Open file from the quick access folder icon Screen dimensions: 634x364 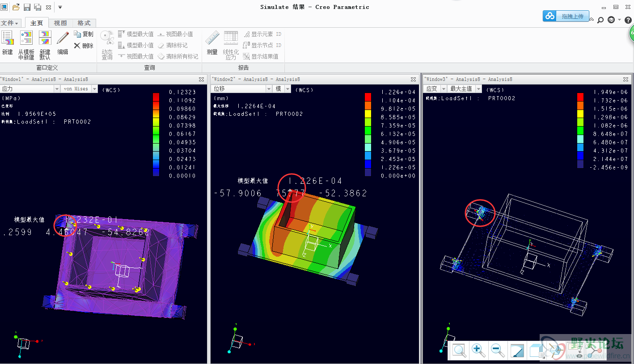[x=16, y=7]
